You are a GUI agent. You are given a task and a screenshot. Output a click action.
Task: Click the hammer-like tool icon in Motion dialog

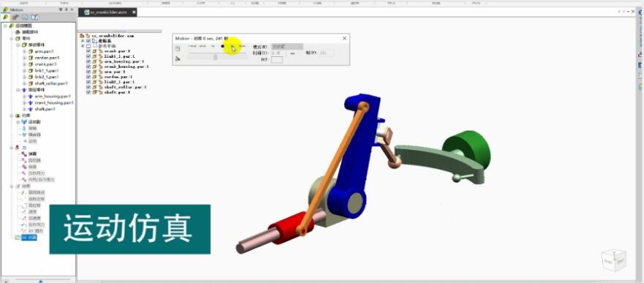coord(177,59)
